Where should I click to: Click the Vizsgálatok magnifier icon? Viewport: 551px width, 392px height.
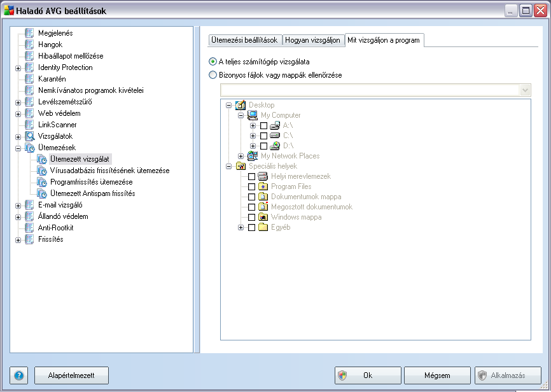pos(29,136)
